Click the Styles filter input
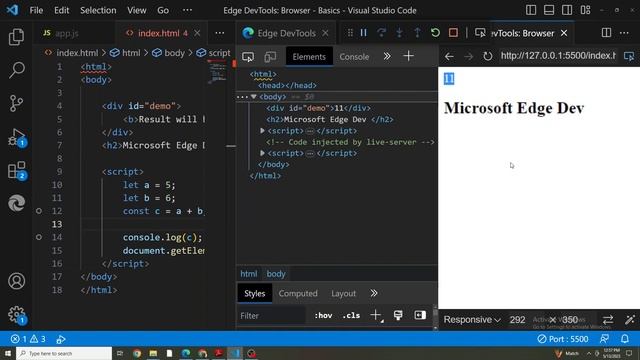Image resolution: width=640 pixels, height=360 pixels. 272,316
